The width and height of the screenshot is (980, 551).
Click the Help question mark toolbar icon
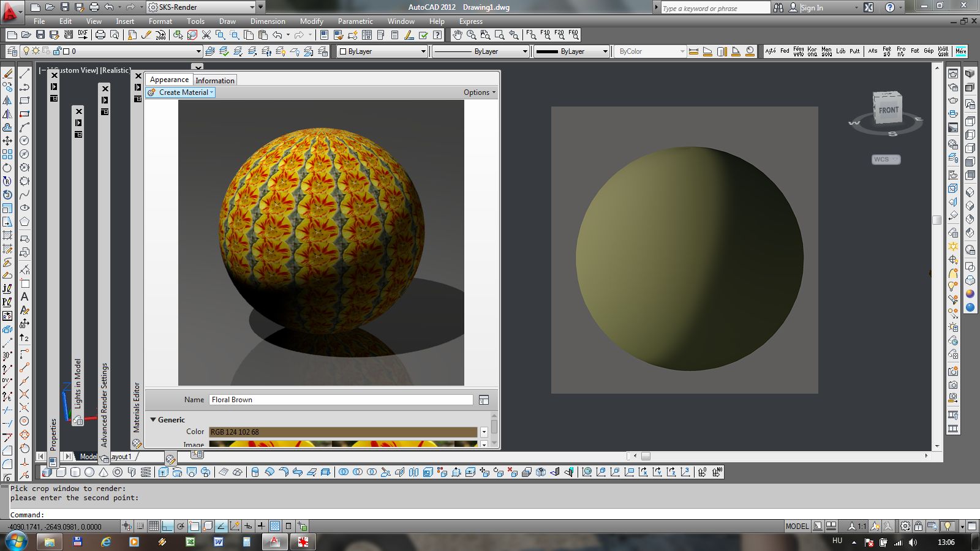[437, 35]
